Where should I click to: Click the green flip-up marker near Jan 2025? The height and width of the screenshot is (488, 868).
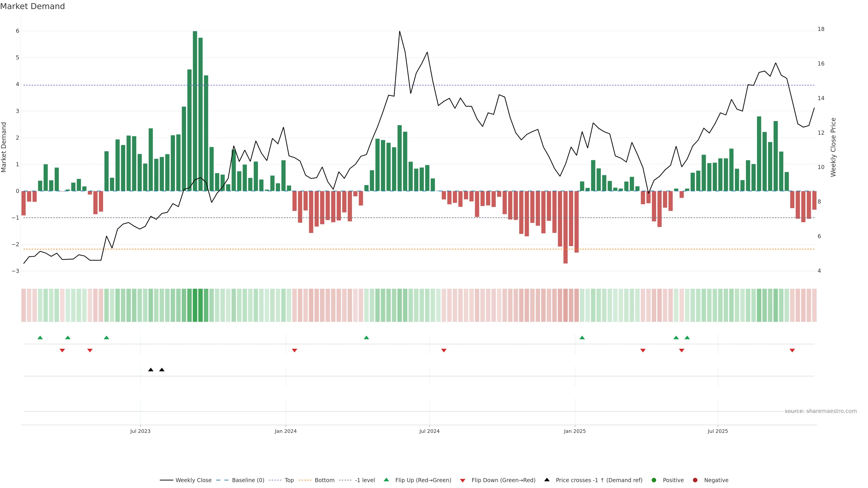pos(582,338)
